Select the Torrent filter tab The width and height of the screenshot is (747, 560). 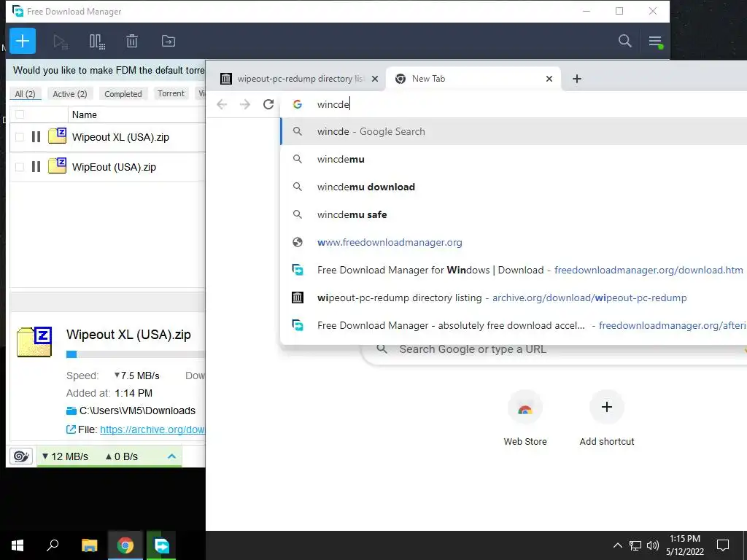click(x=171, y=93)
